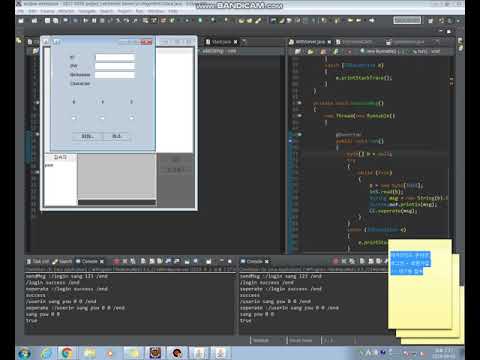Viewport: 480px width, 360px height.
Task: Click the New file toolbar icon
Action: coord(21,20)
